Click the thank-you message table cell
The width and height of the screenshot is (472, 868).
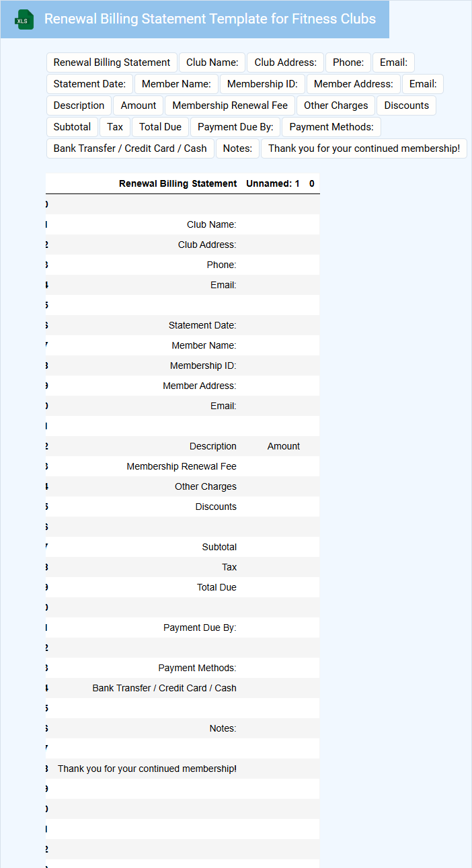pyautogui.click(x=147, y=769)
